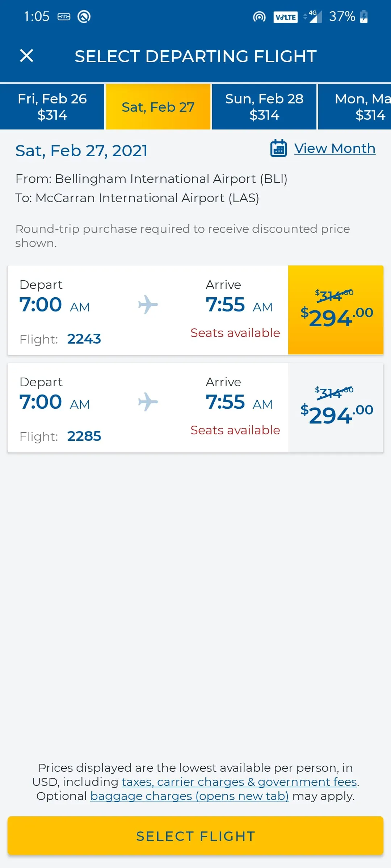
Task: Open the baggage charges link
Action: tap(189, 796)
